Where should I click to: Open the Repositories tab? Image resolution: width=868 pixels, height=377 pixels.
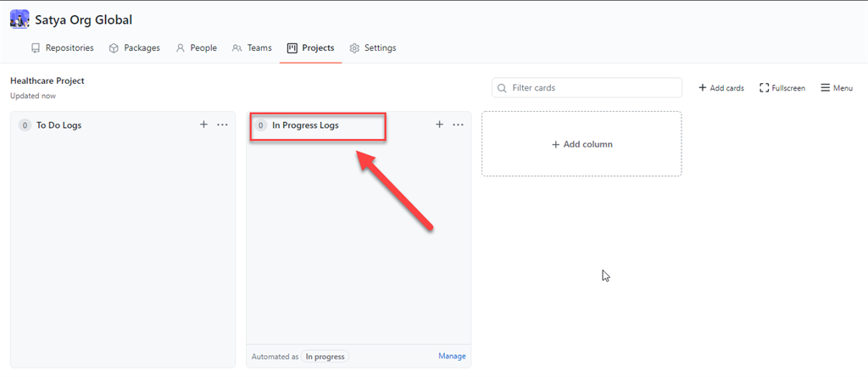(62, 48)
